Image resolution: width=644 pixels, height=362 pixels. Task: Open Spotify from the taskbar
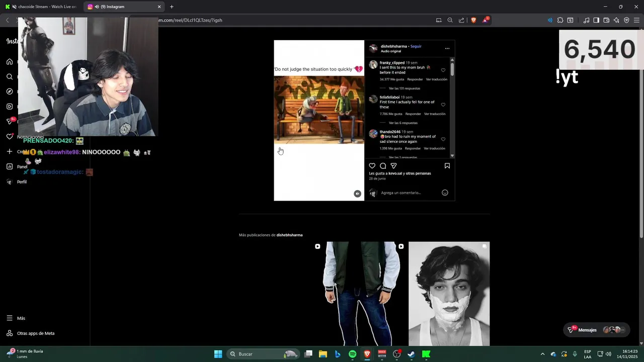point(352,354)
